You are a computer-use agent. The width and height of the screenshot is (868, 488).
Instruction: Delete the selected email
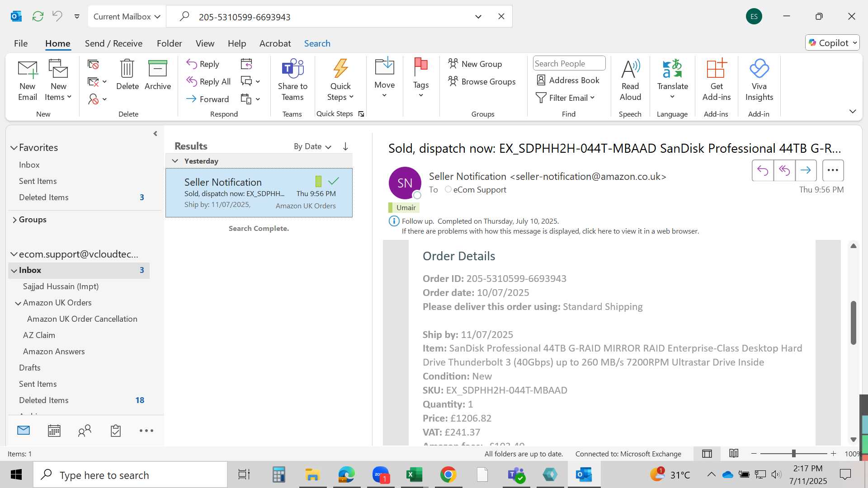pos(127,75)
